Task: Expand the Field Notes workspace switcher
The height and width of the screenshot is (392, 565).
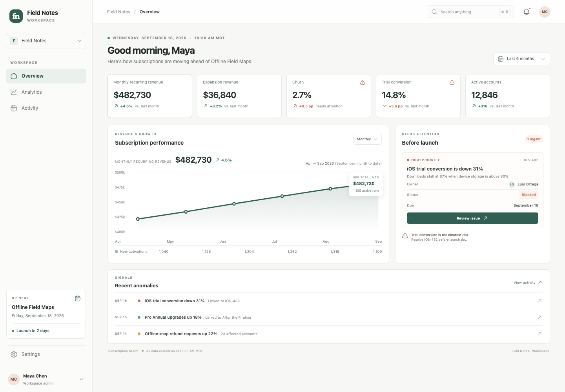Action: [46, 41]
